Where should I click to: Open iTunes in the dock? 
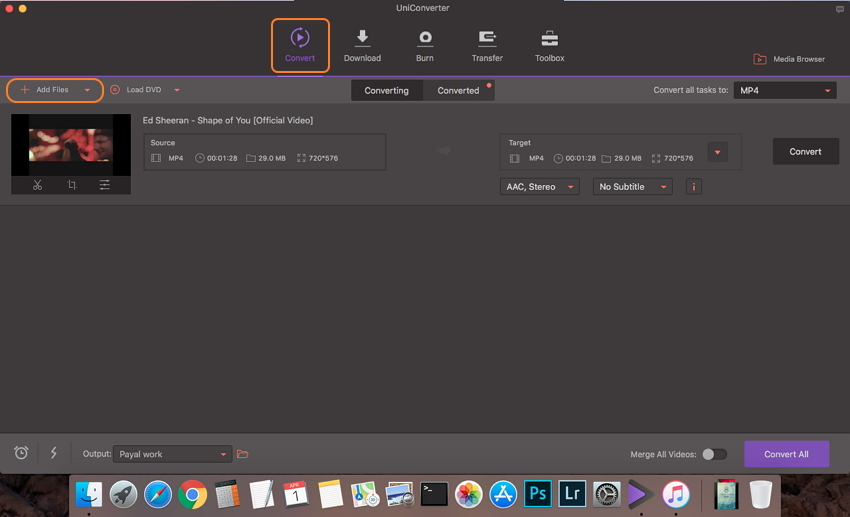676,494
